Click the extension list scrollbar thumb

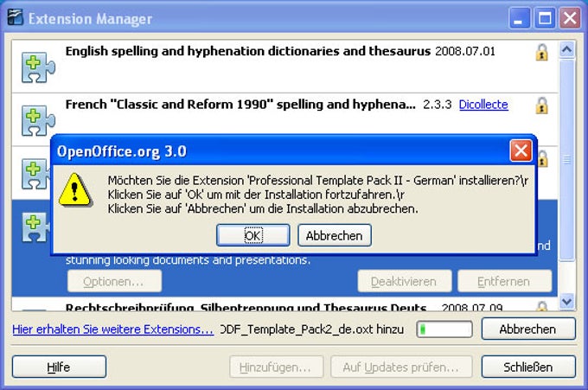click(x=566, y=160)
